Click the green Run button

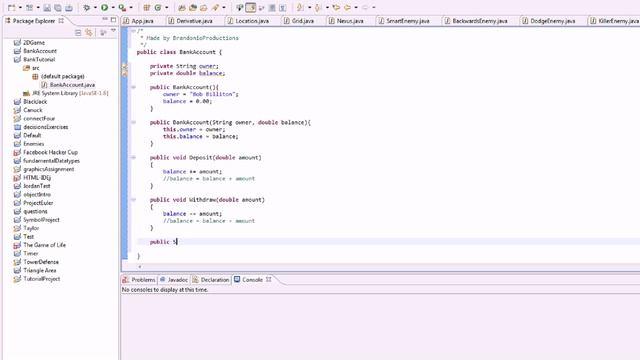click(x=104, y=7)
